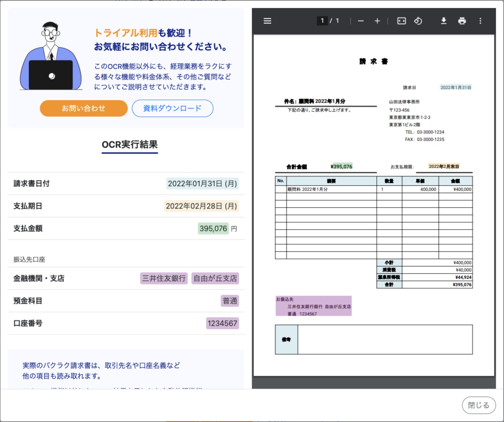Select the invoice date 2022年01月31日 value
Image resolution: width=504 pixels, height=422 pixels.
(x=202, y=183)
